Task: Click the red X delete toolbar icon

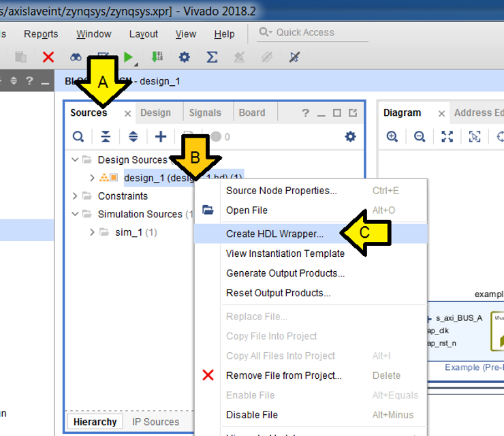Action: (48, 57)
